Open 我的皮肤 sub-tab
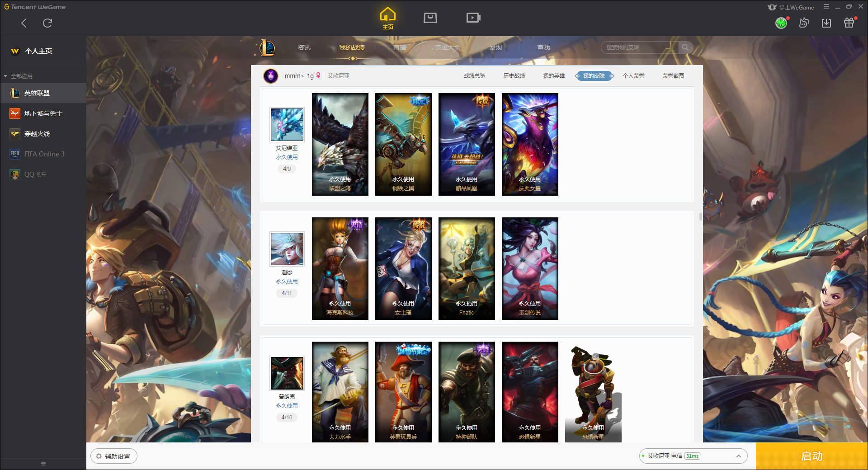This screenshot has width=868, height=470. (x=594, y=76)
